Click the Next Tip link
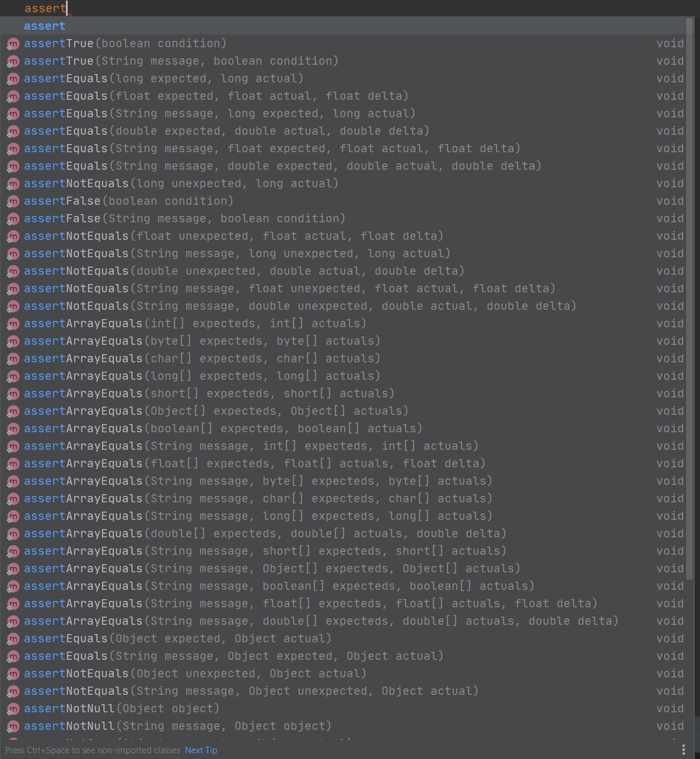 (x=201, y=750)
